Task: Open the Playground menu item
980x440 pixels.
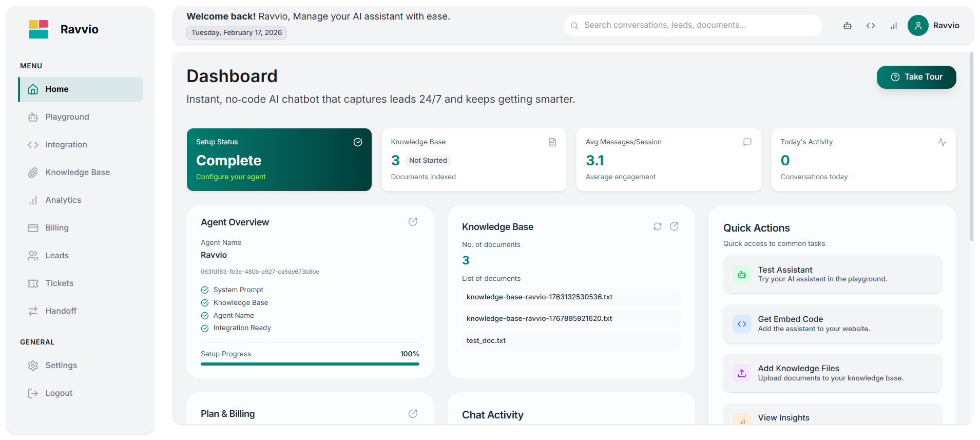Action: (x=67, y=117)
